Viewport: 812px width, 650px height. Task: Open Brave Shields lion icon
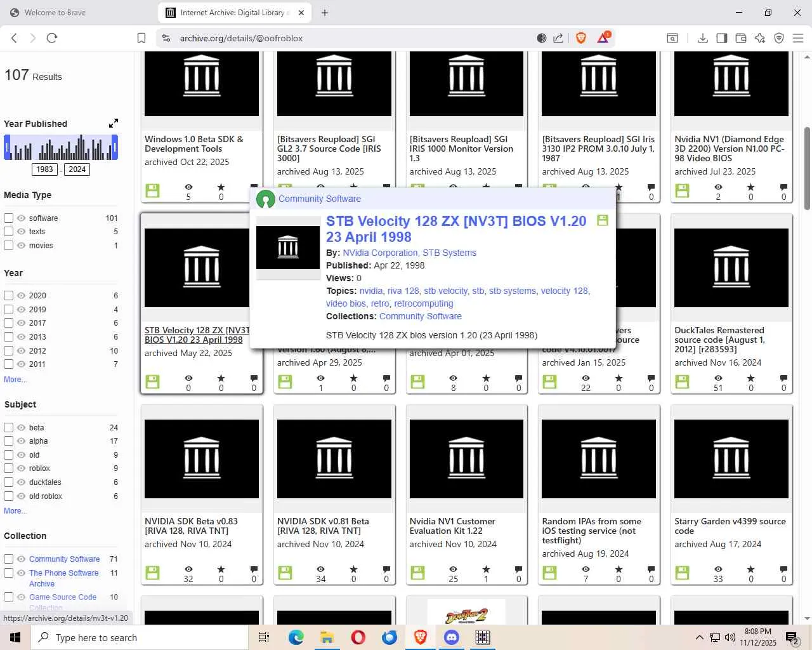point(580,38)
